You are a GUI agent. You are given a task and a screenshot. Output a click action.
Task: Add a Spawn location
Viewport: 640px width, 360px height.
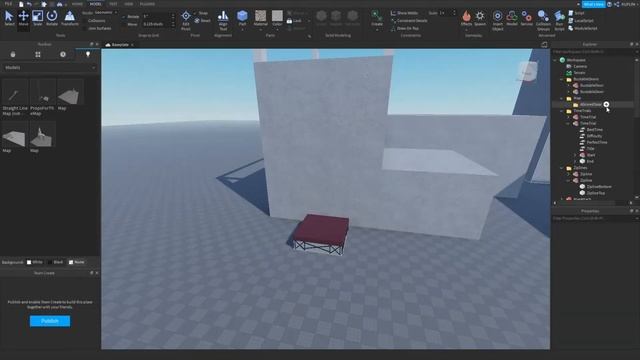coord(480,18)
